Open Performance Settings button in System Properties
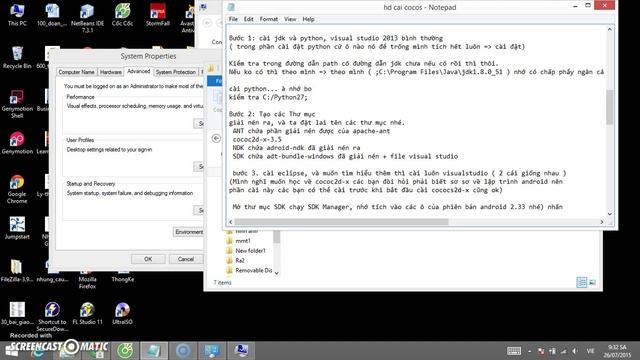Image resolution: width=640 pixels, height=360 pixels. click(x=199, y=123)
